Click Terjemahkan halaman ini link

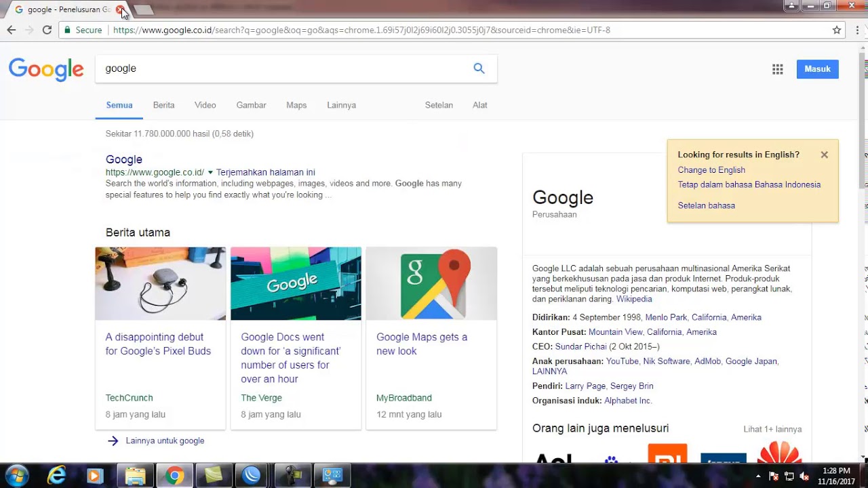pos(266,173)
